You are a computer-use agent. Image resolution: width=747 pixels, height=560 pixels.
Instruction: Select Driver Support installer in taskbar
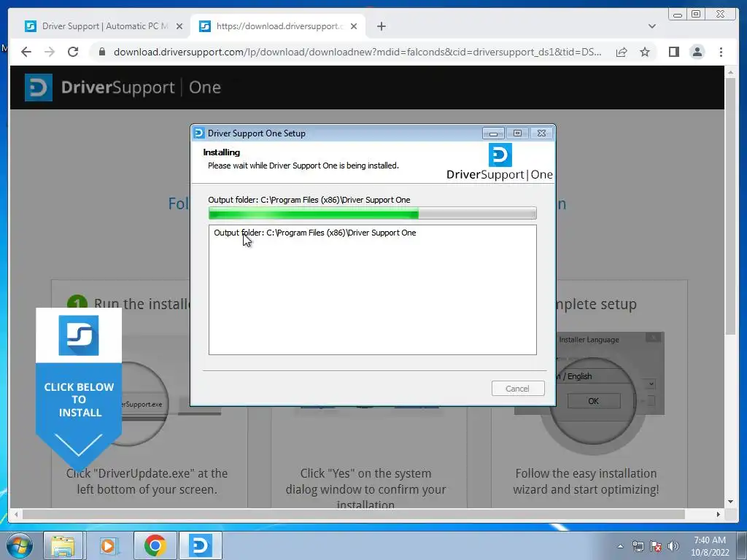pos(200,545)
